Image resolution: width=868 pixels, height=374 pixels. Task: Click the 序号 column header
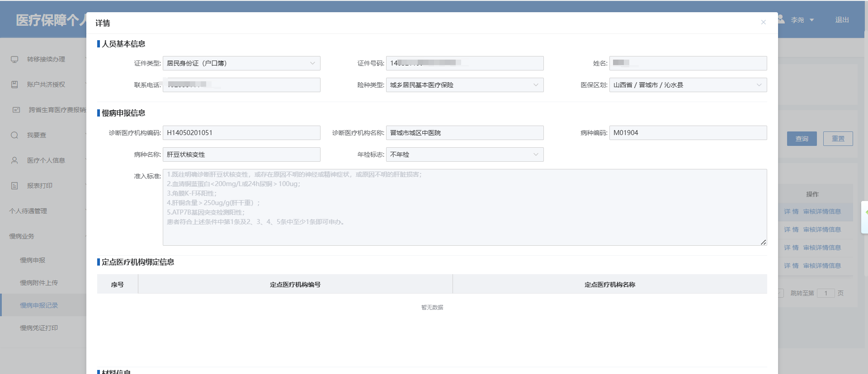tap(118, 285)
